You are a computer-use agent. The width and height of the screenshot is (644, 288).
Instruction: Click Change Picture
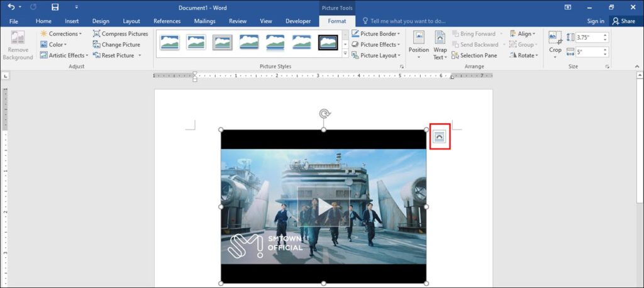click(x=116, y=45)
